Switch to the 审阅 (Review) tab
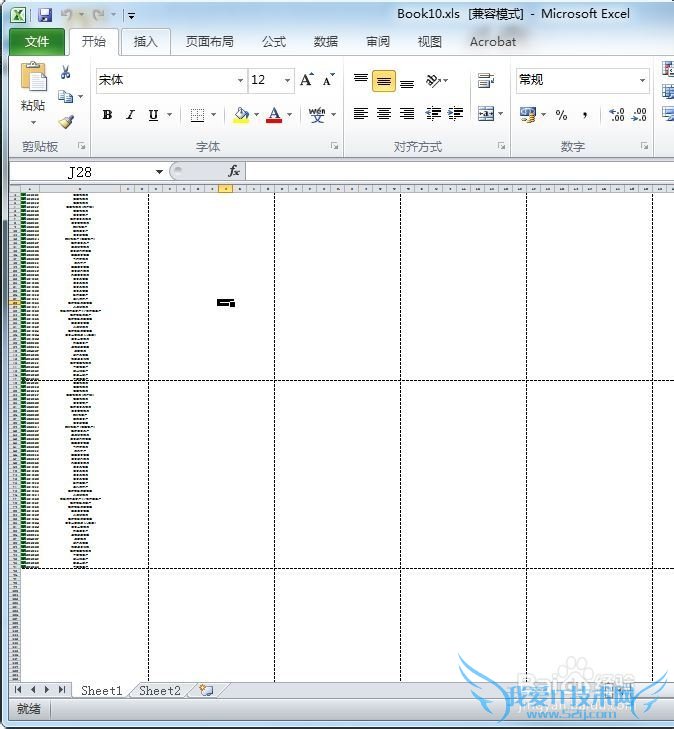 (377, 42)
